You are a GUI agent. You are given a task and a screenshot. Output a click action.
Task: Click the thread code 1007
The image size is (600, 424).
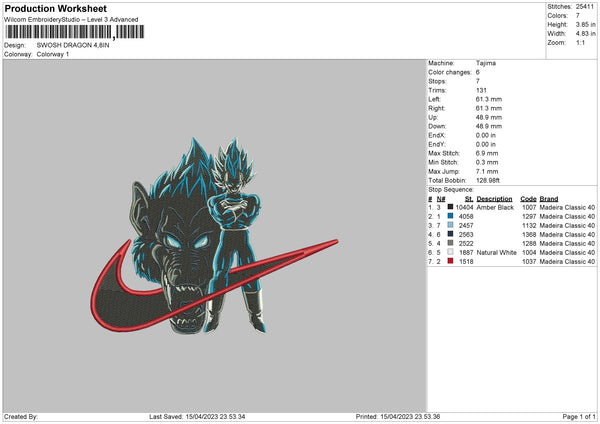[x=529, y=207]
